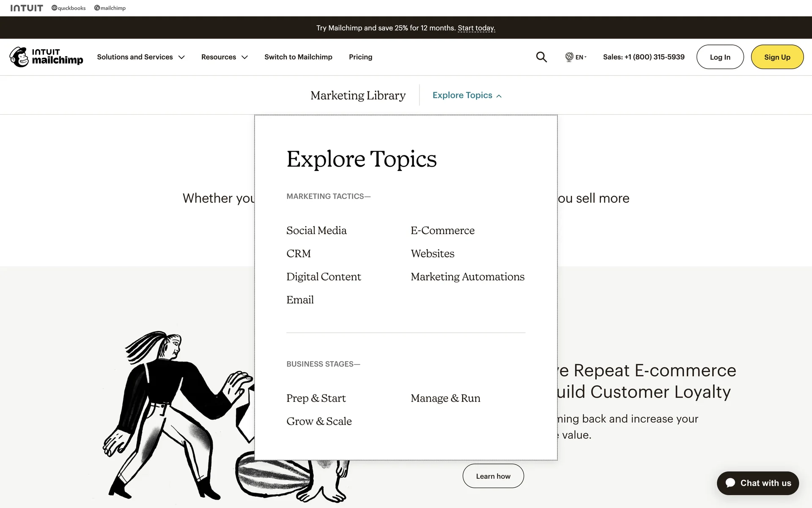Image resolution: width=812 pixels, height=508 pixels.
Task: Open the Grow & Scale stage
Action: (319, 421)
